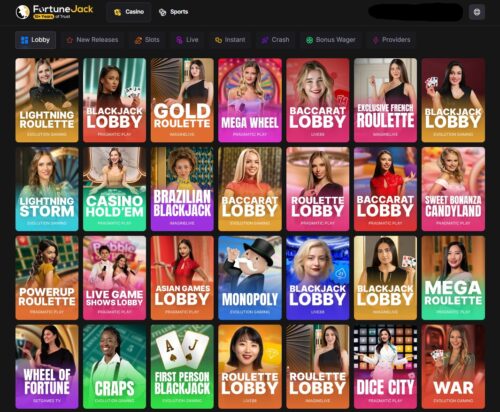Viewport: 500px width, 412px height.
Task: Open the War card game
Action: pos(453,367)
